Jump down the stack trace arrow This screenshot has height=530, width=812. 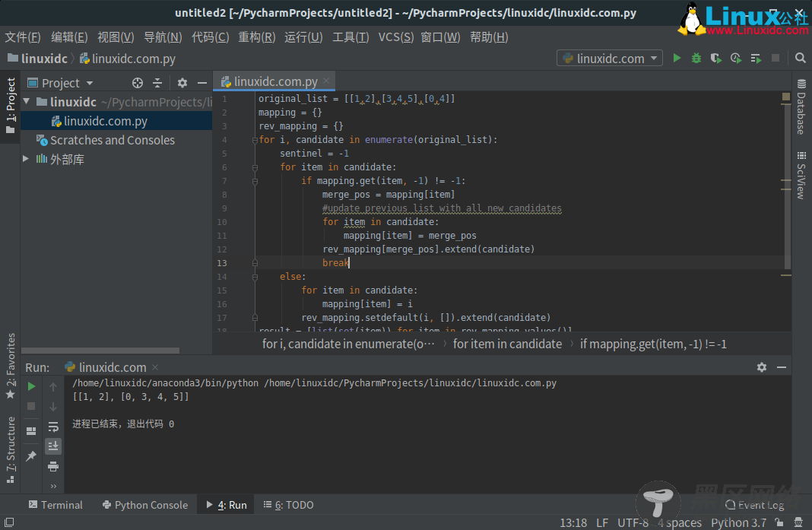52,407
